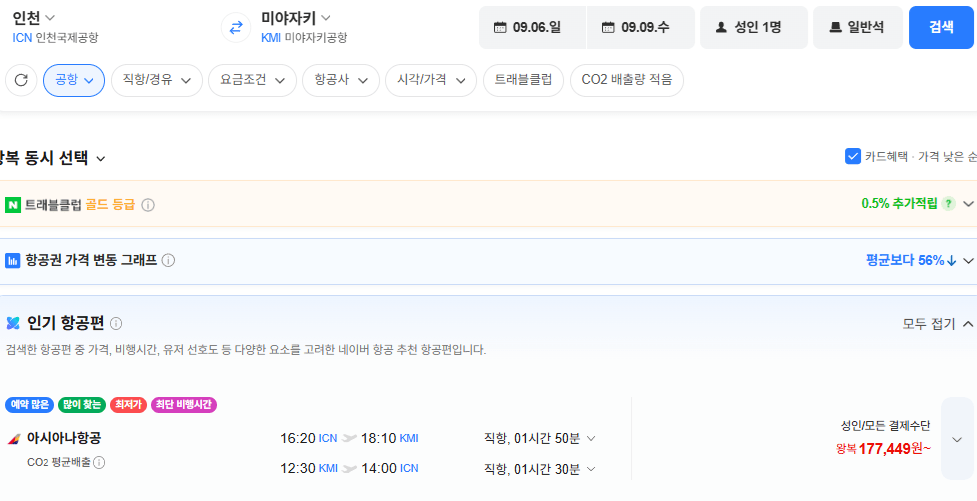Click the 최저가 badge
Screen dimensions: 977x501
[x=128, y=405]
